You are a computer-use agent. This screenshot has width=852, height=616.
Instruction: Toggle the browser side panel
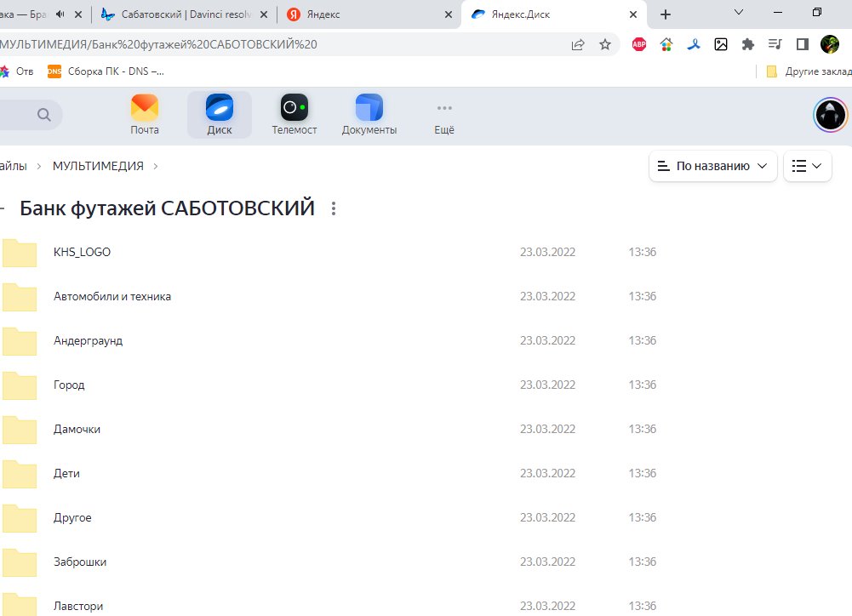pyautogui.click(x=802, y=44)
